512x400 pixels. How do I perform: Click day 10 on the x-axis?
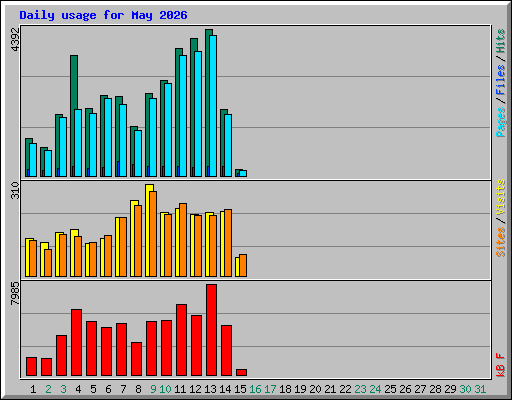[x=165, y=389]
